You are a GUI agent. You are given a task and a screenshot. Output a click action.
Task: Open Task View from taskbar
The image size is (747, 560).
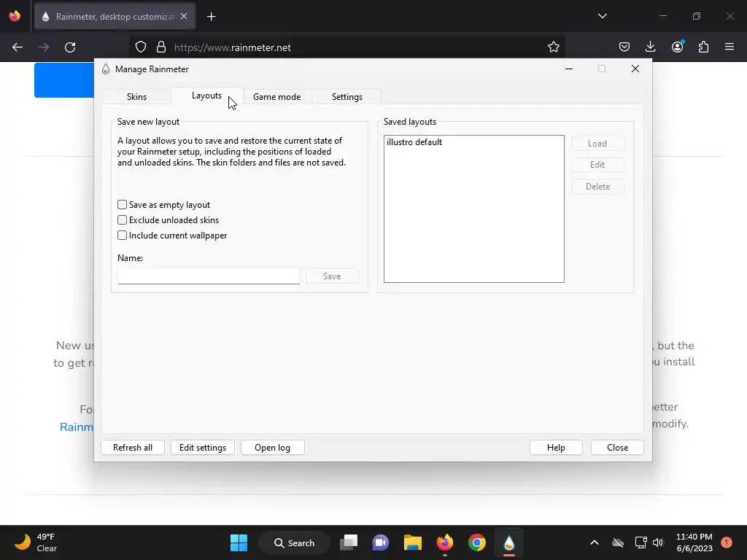click(x=349, y=542)
